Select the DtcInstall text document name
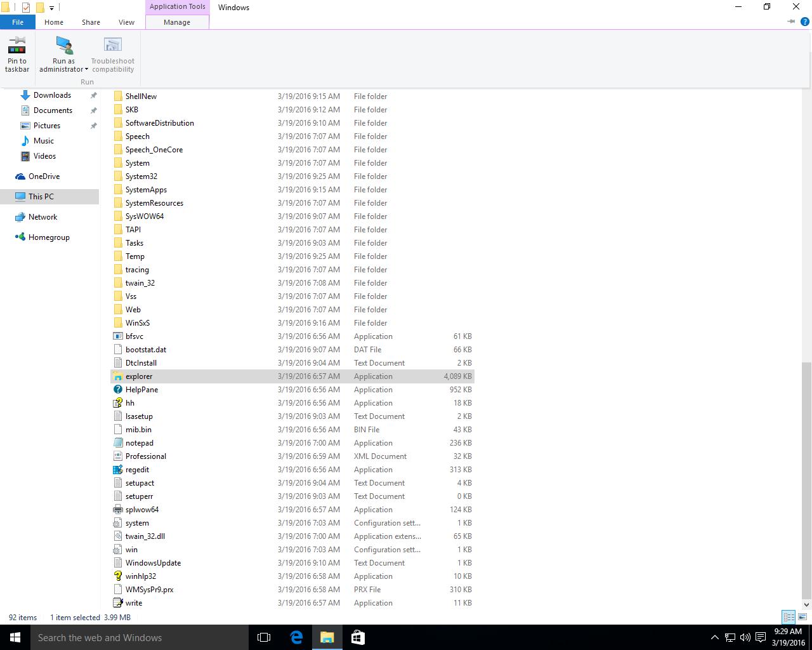The image size is (812, 650). click(x=141, y=363)
